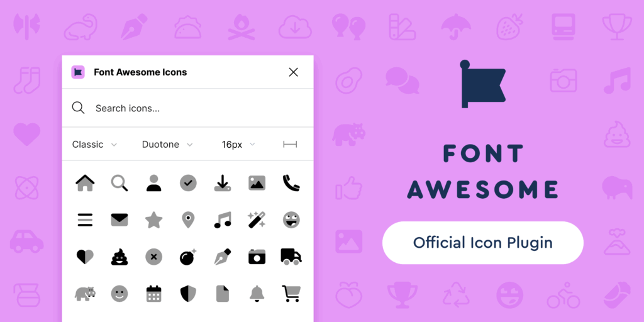Click the Search icons field
644x322 pixels.
pos(187,108)
